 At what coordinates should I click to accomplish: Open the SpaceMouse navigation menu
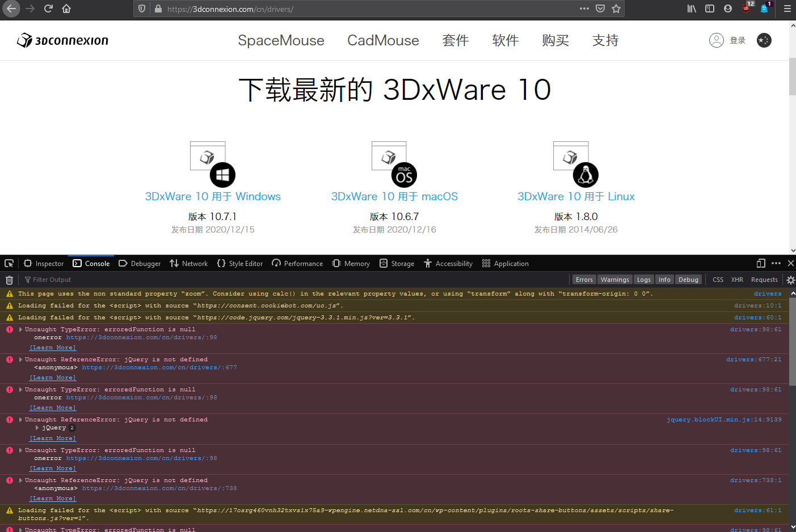281,40
